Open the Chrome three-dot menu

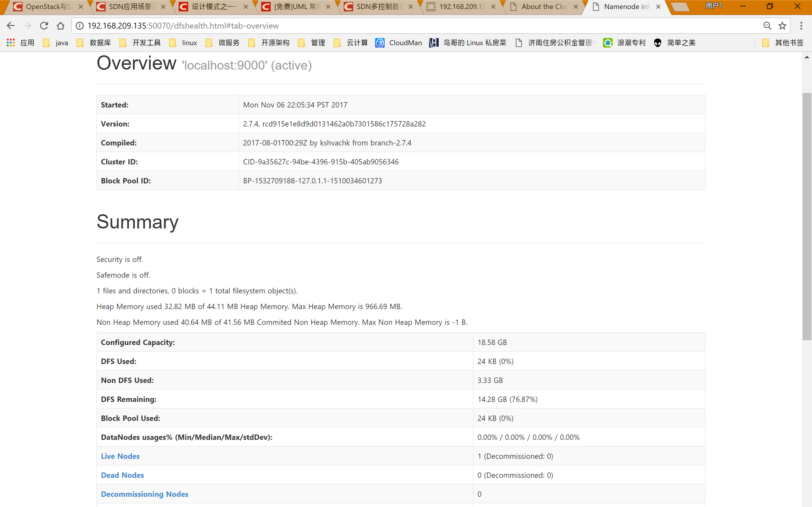801,26
